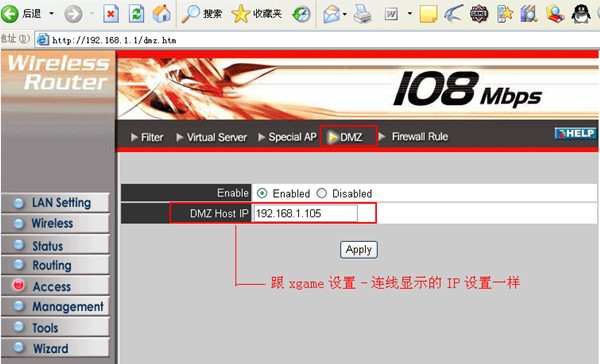Go to browser Home page icon
The width and height of the screenshot is (600, 364).
pos(161,14)
